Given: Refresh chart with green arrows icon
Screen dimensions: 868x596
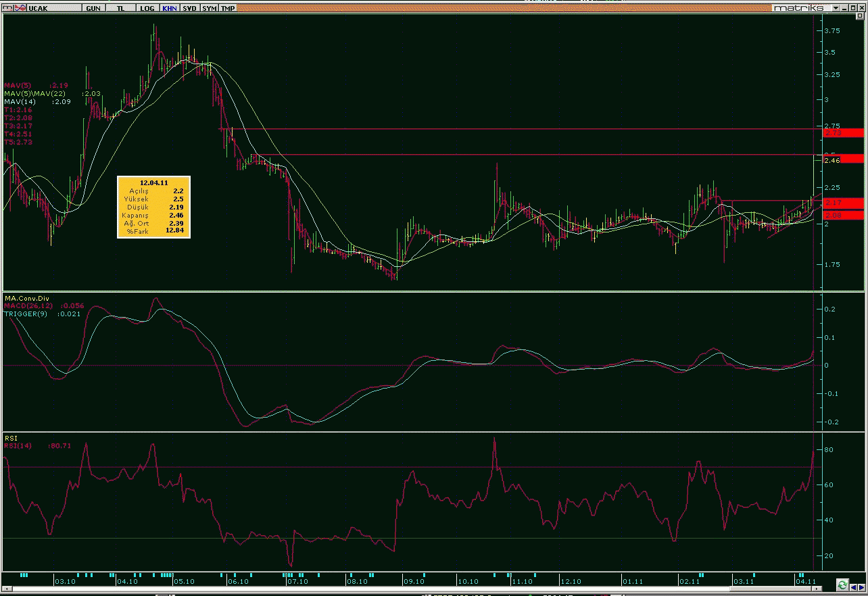Looking at the screenshot, I should pos(843,584).
